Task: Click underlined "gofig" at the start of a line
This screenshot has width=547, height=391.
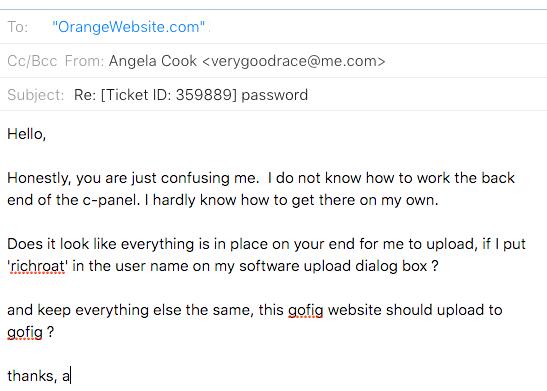Action: (25, 332)
